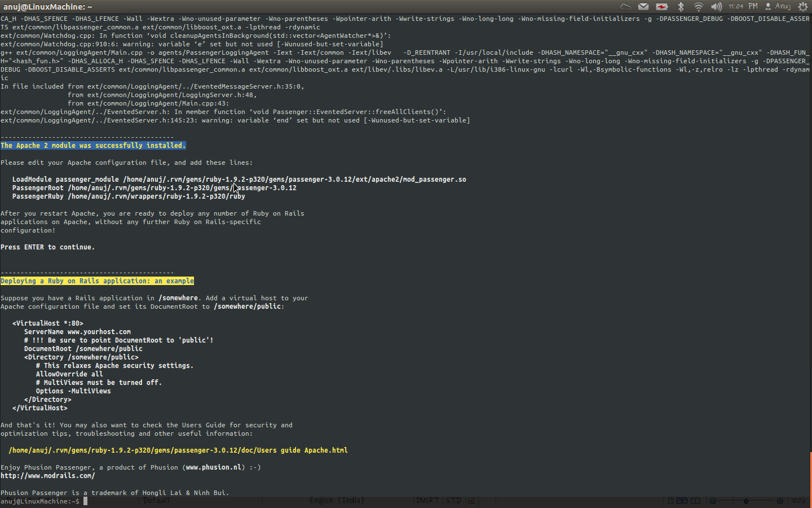Open the http://www.modrails.com/ link

pos(48,475)
